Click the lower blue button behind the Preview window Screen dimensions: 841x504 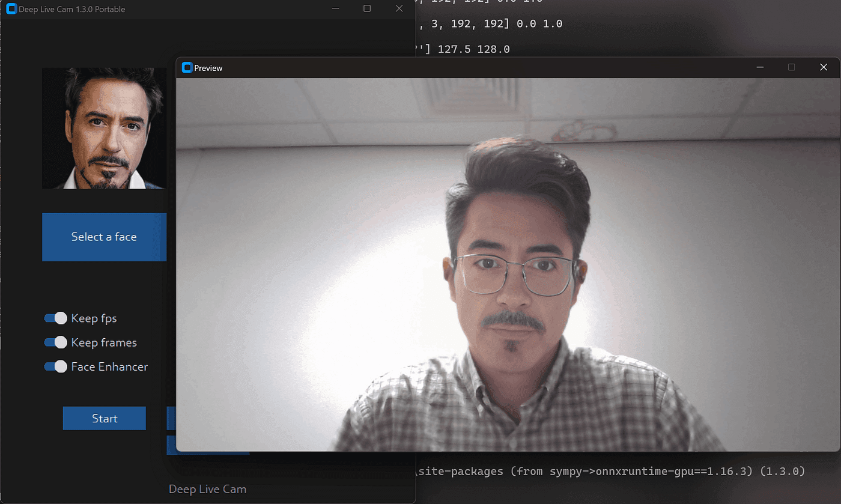click(x=170, y=445)
